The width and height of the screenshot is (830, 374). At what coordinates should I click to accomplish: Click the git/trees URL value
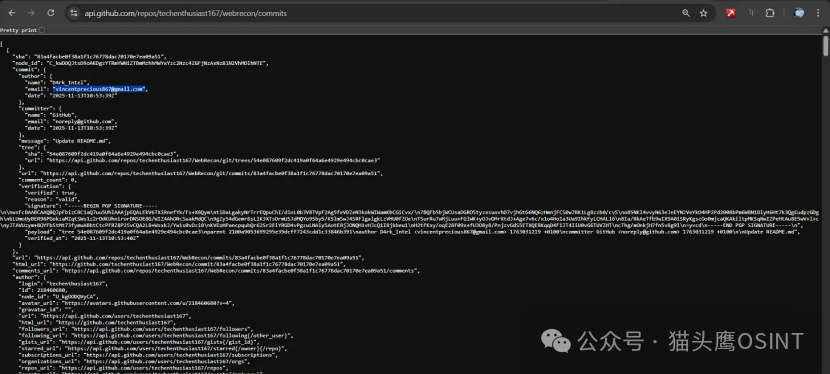pyautogui.click(x=213, y=160)
